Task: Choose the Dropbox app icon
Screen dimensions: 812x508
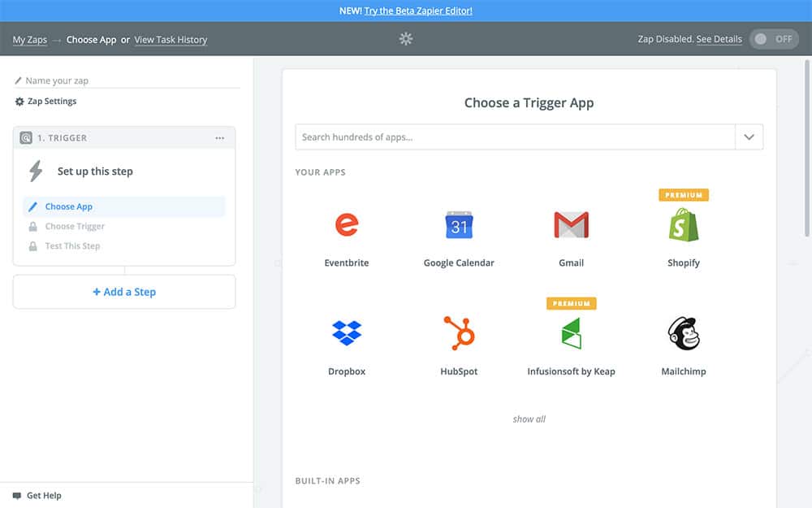Action: [347, 333]
